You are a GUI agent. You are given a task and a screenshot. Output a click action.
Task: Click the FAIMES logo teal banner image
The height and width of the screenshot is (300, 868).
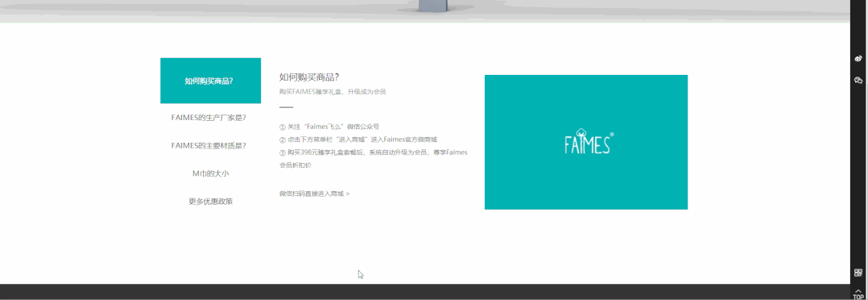click(585, 142)
